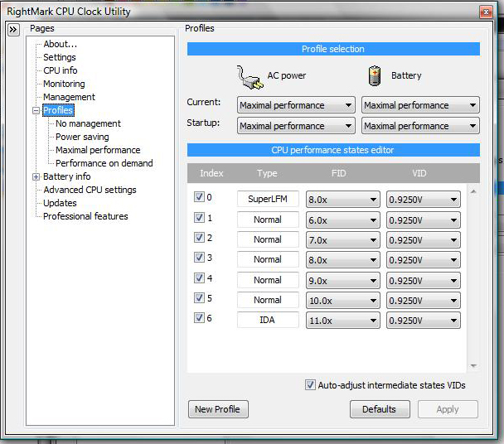Screen dimensions: 504x444
Task: Toggle the checkbox for state index 6
Action: [199, 318]
